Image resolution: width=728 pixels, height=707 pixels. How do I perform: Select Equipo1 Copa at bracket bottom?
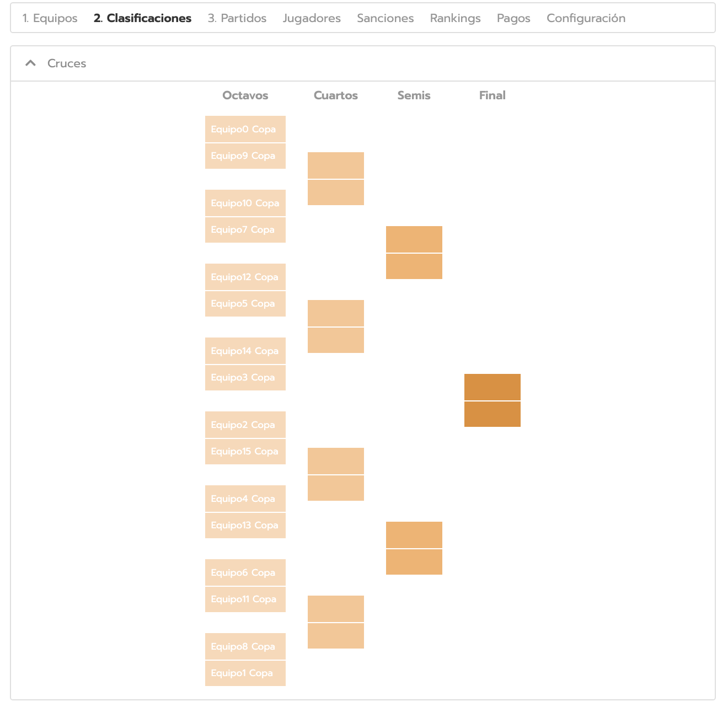(245, 673)
